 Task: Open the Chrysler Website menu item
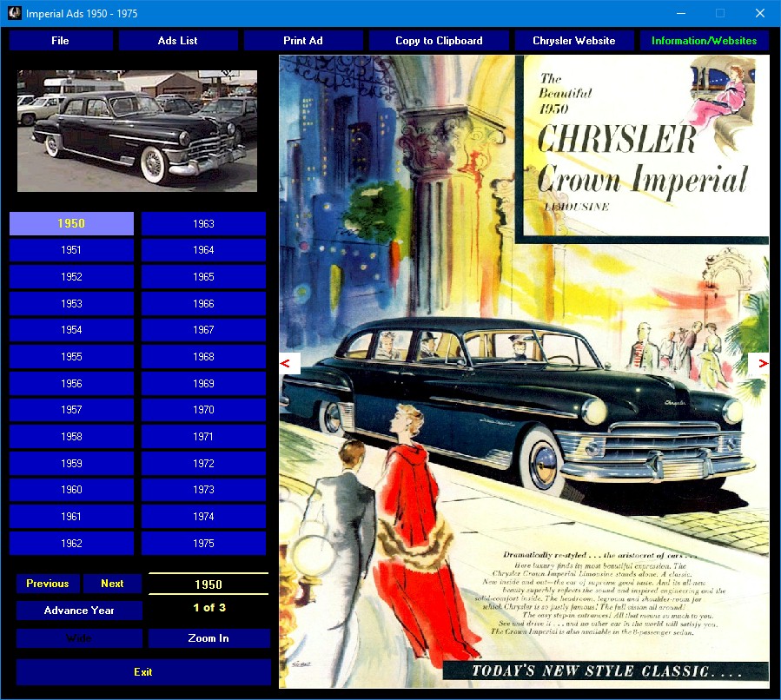[573, 41]
